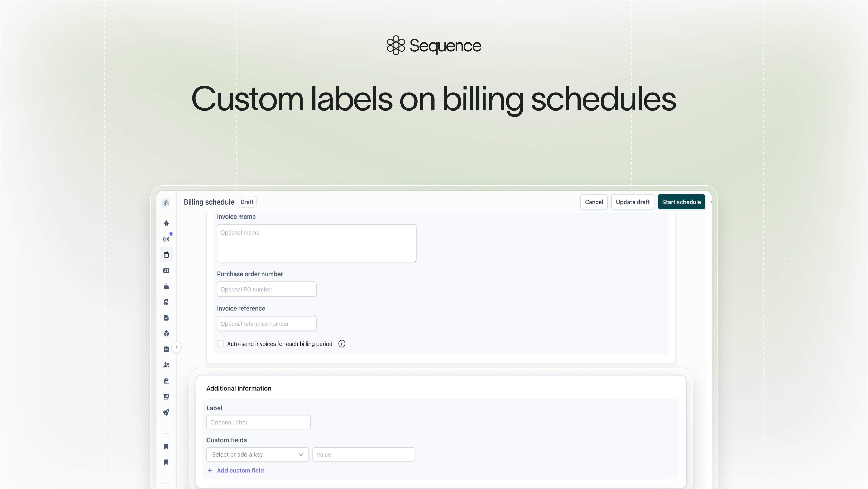868x489 pixels.
Task: Open the bank building icon in sidebar
Action: [x=166, y=381]
